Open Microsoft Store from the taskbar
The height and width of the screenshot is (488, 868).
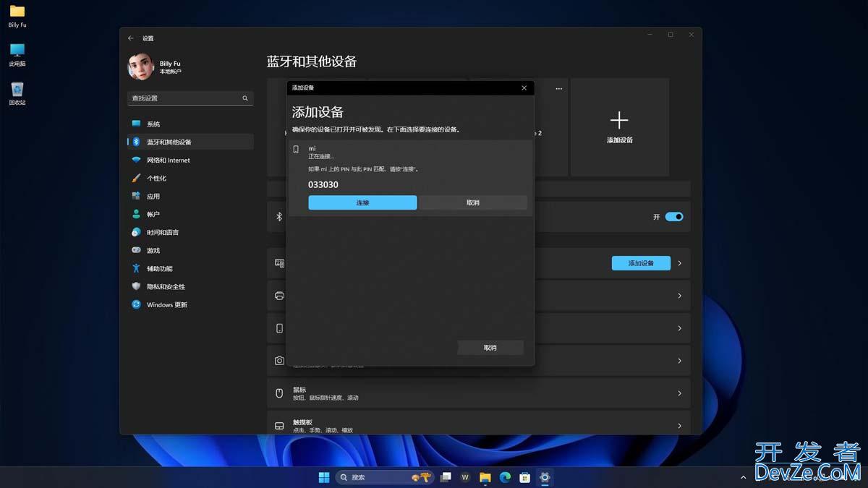point(525,477)
